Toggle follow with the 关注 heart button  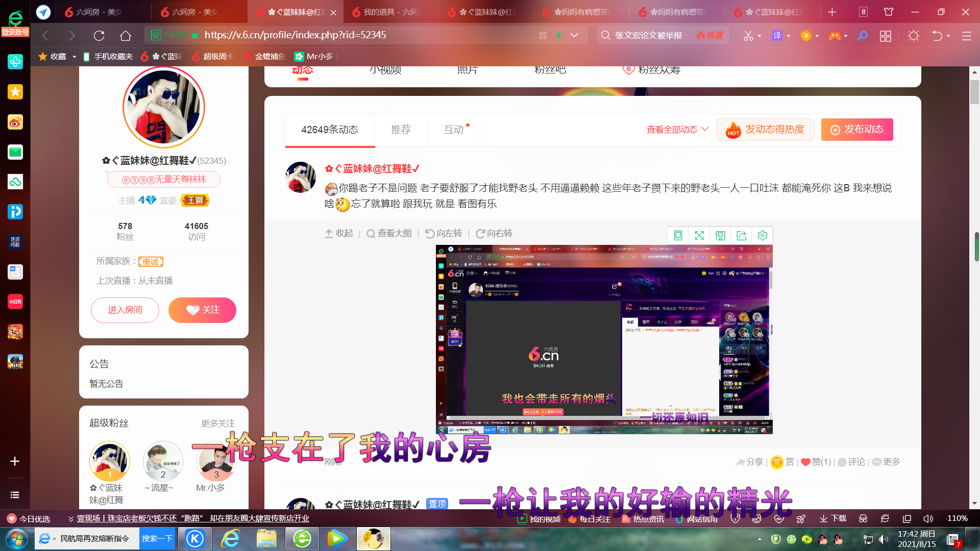point(202,310)
